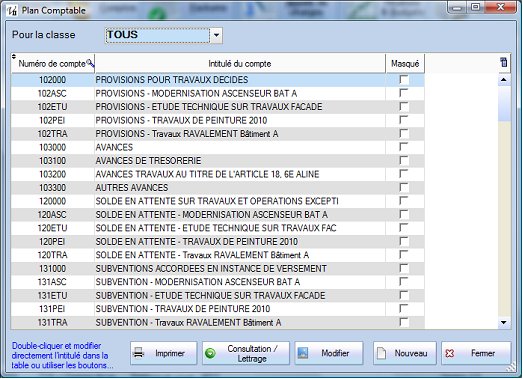523x379 pixels.
Task: Toggle Masqué checkbox for account 102000
Action: pyautogui.click(x=404, y=80)
